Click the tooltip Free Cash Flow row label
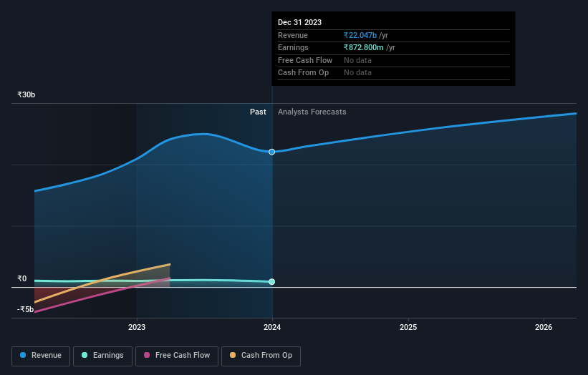The height and width of the screenshot is (375, 588). pos(305,60)
